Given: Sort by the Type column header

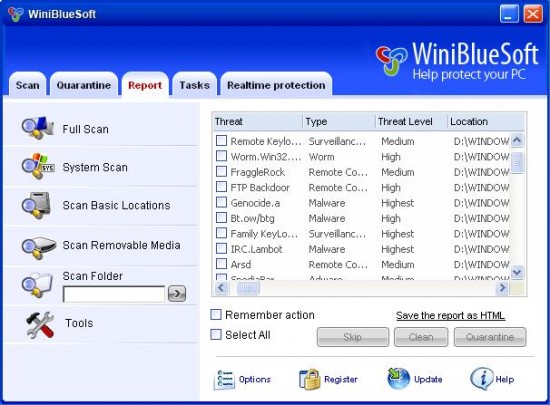Looking at the screenshot, I should tap(339, 122).
